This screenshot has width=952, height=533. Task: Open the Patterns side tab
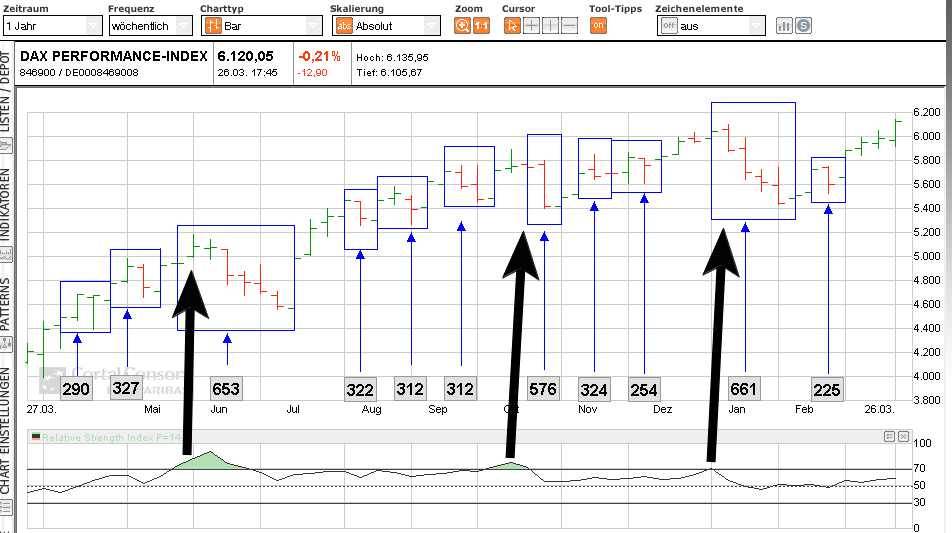pos(5,304)
